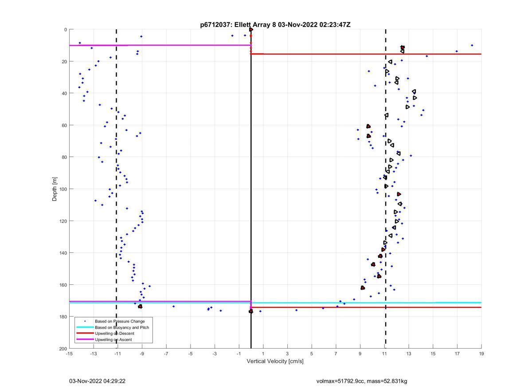
Task: Click legend entry 'Upwelling on Descent'
Action: click(115, 333)
